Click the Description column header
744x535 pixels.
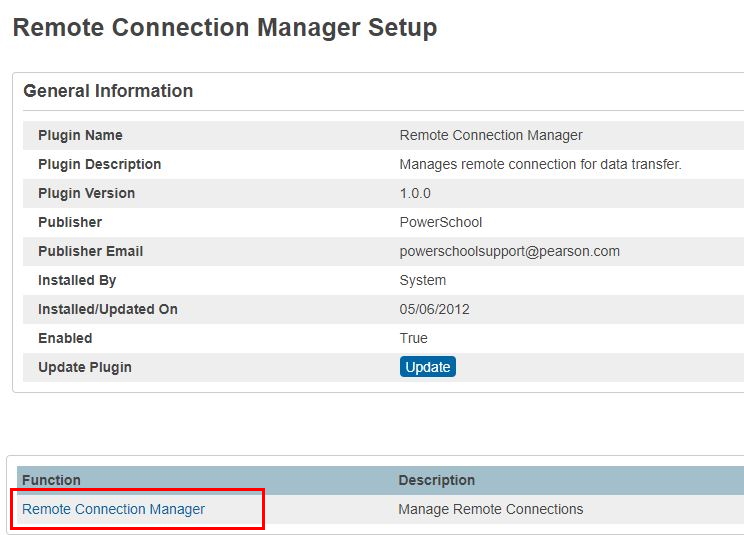437,480
